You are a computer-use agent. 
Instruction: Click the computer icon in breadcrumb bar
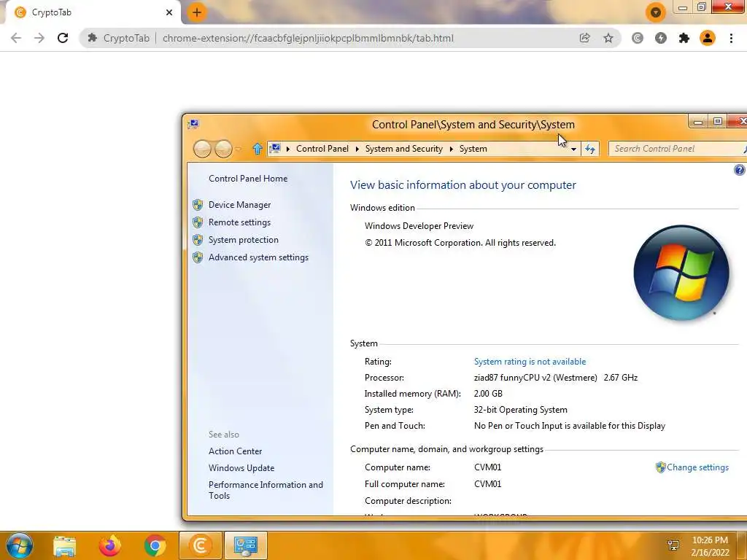(275, 149)
